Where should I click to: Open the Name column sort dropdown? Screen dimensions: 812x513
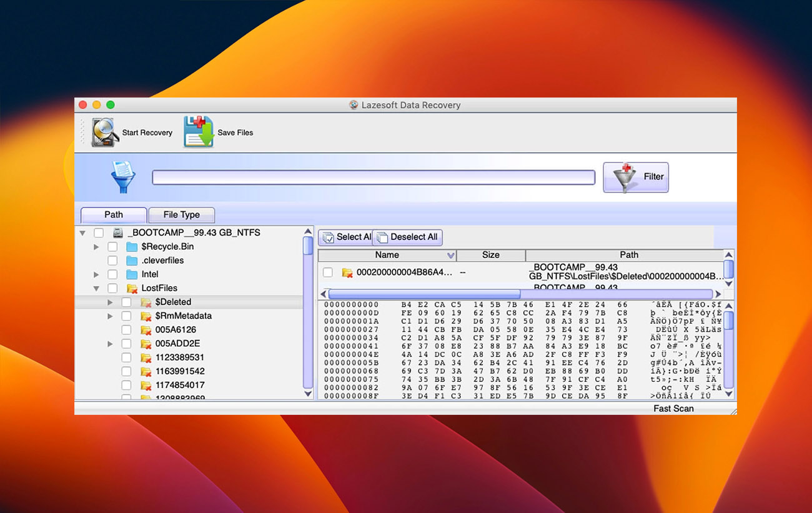(450, 256)
